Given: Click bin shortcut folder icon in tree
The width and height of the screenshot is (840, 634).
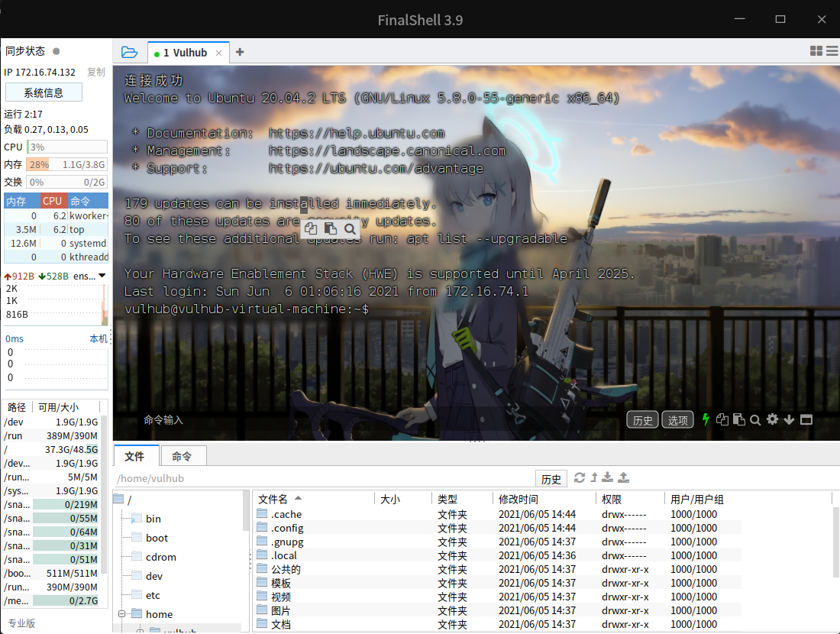Looking at the screenshot, I should point(137,518).
